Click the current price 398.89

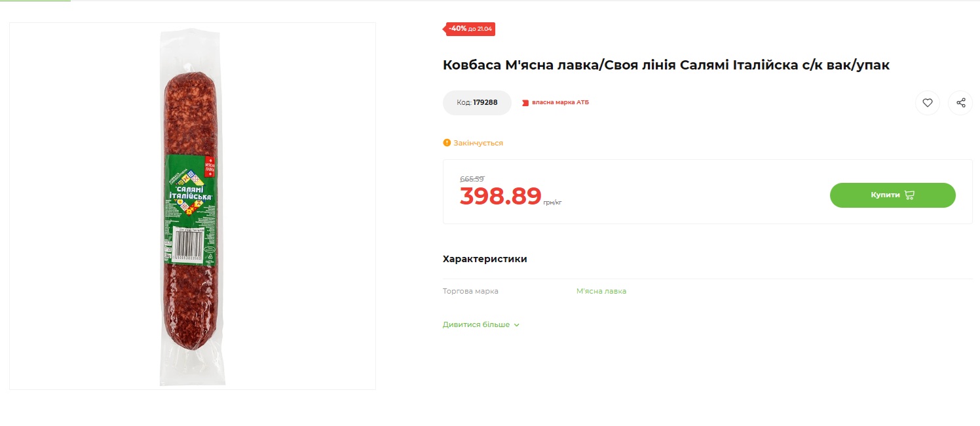pyautogui.click(x=500, y=196)
